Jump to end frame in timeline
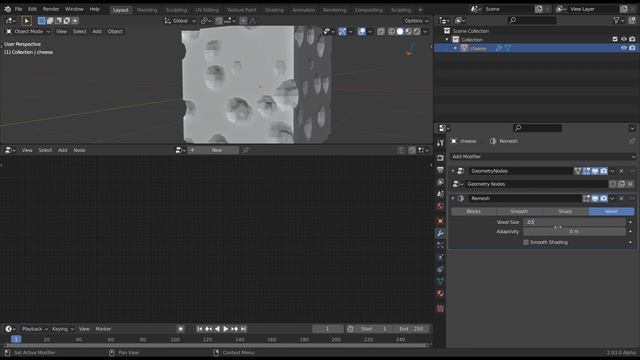Viewport: 640px width, 360px height. (243, 329)
